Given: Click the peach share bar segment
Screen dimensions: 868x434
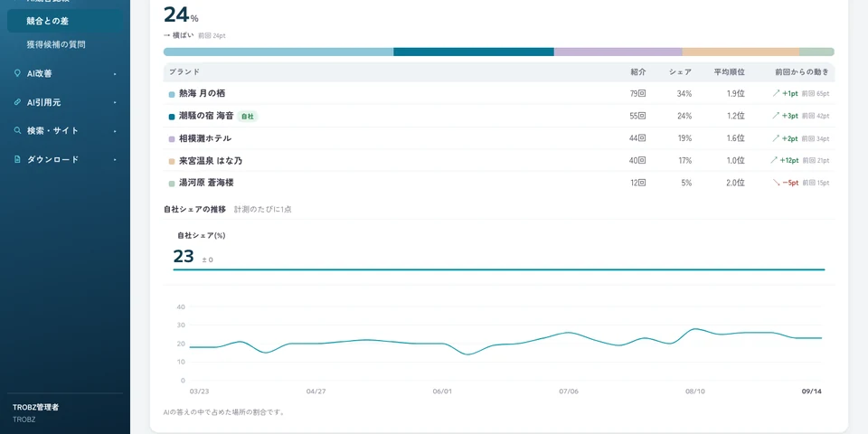Looking at the screenshot, I should tap(741, 52).
